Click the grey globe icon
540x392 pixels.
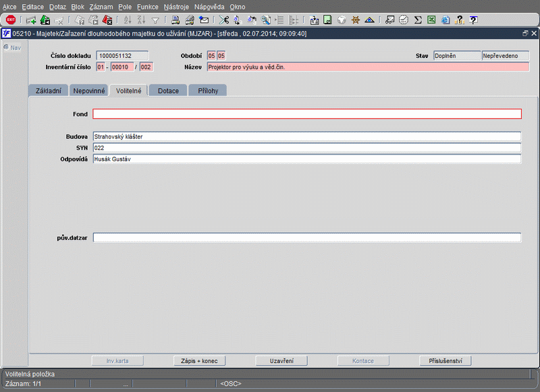(x=342, y=20)
